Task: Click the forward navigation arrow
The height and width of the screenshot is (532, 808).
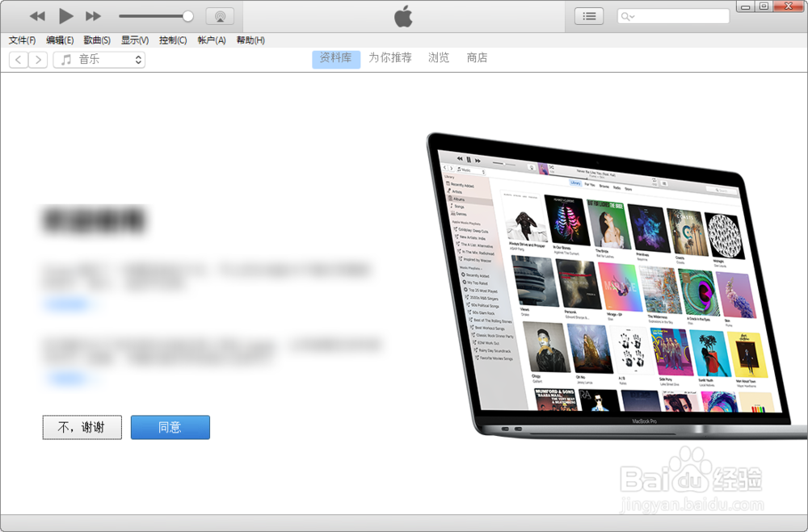Action: pyautogui.click(x=38, y=59)
